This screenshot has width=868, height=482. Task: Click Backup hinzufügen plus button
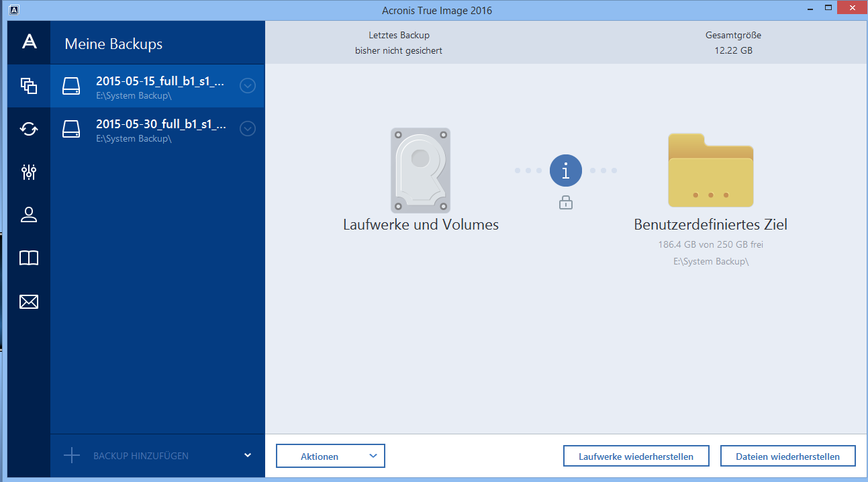[x=72, y=456]
